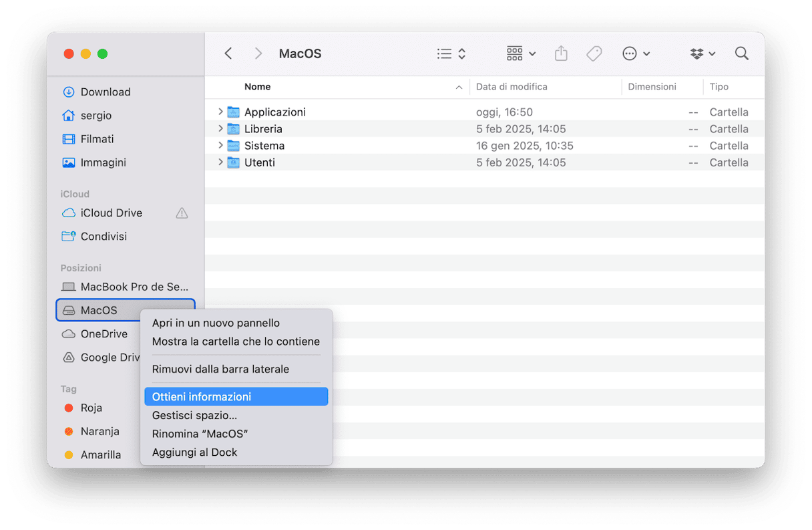Click the Share toolbar icon
812x530 pixels.
pos(561,53)
